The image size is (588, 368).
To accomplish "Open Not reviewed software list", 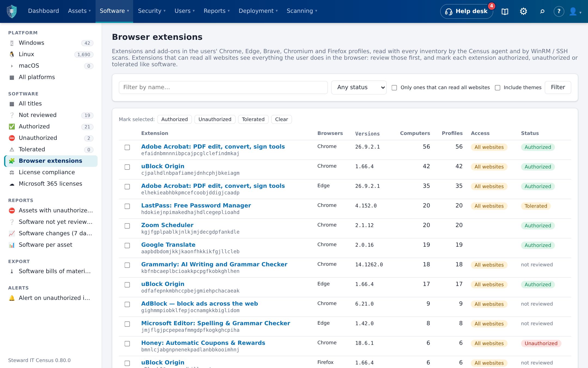I will [x=51, y=115].
